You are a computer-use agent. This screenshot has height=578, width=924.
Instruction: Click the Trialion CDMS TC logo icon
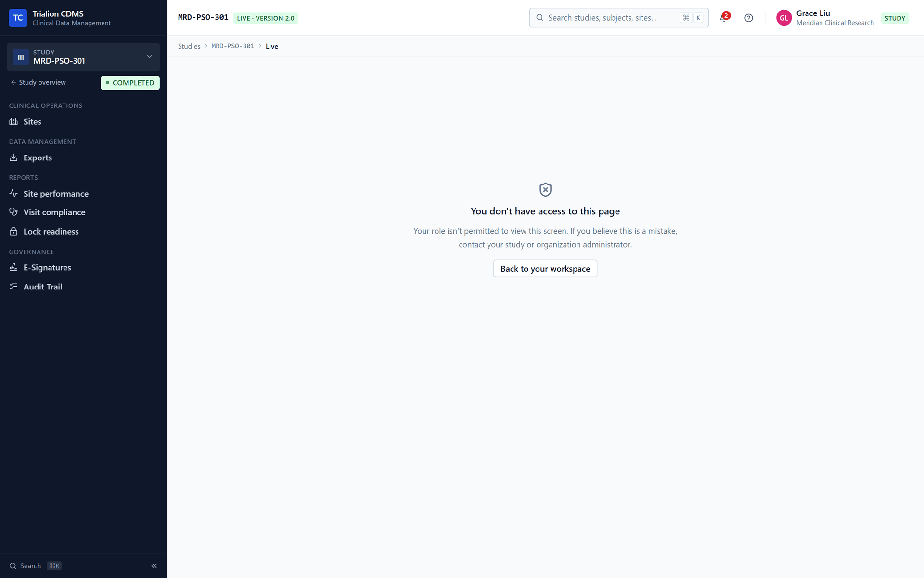[x=18, y=18]
